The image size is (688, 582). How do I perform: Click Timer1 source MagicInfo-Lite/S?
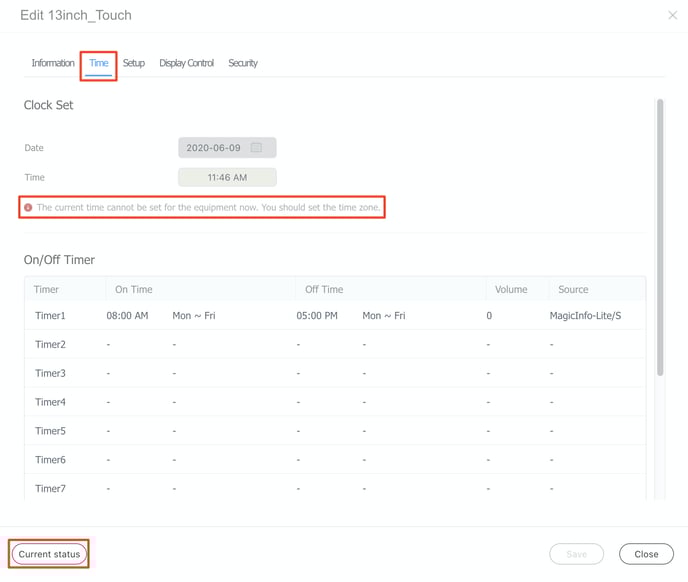coord(585,316)
